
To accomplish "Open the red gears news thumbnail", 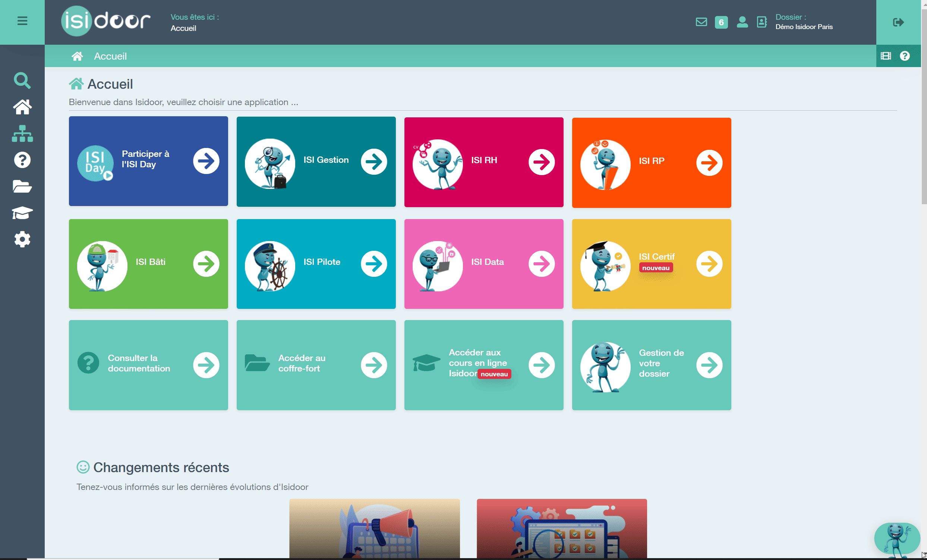I will [x=562, y=529].
